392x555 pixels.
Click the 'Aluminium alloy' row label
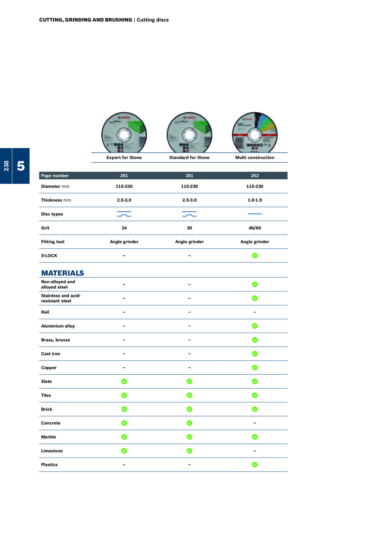tap(58, 326)
